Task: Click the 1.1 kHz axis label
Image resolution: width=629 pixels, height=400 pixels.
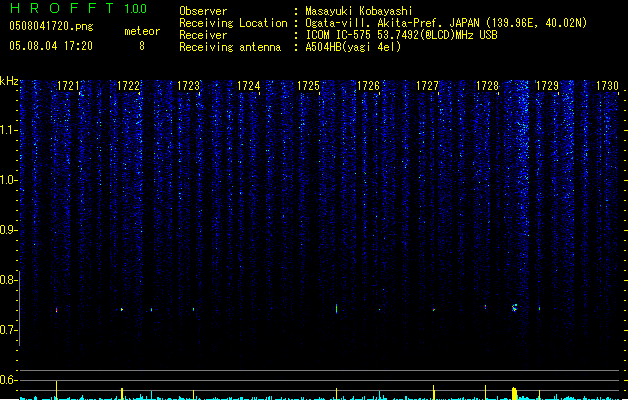Action: coord(8,130)
